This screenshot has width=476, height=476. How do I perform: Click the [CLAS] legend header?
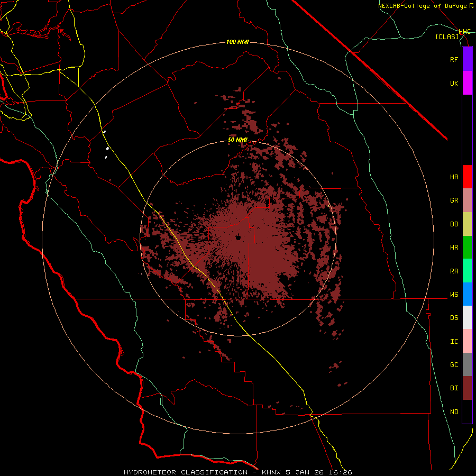click(x=447, y=36)
